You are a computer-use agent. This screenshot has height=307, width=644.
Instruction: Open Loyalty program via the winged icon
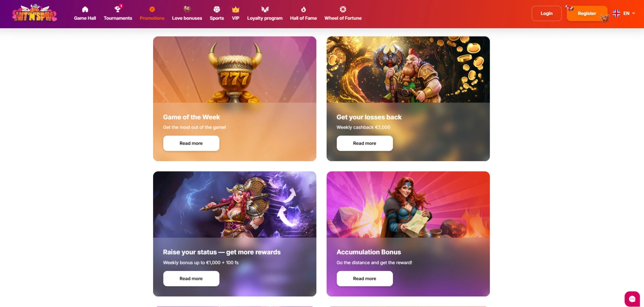265,9
